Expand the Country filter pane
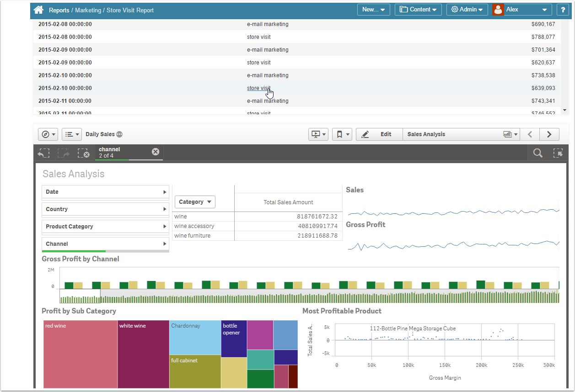575x392 pixels. [105, 209]
